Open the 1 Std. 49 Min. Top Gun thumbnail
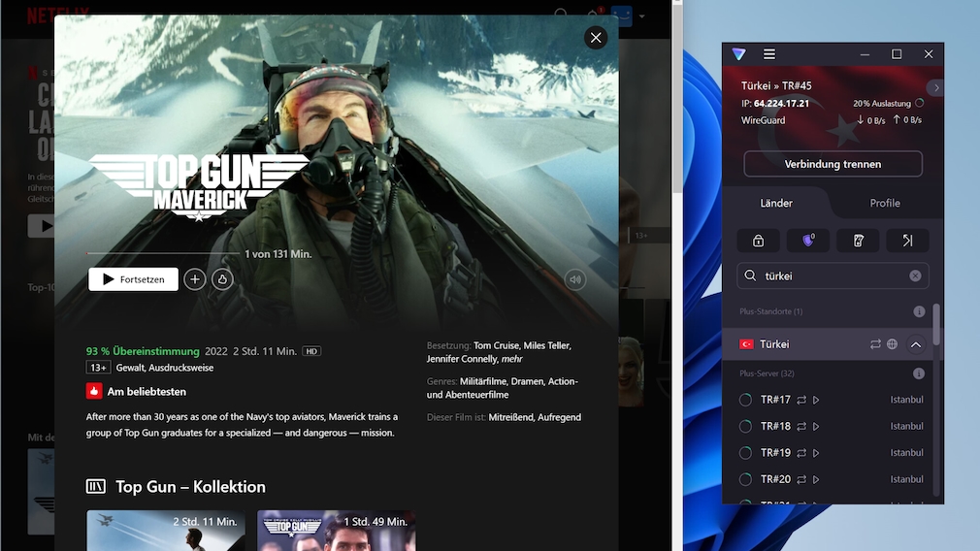The image size is (980, 551). pyautogui.click(x=337, y=531)
